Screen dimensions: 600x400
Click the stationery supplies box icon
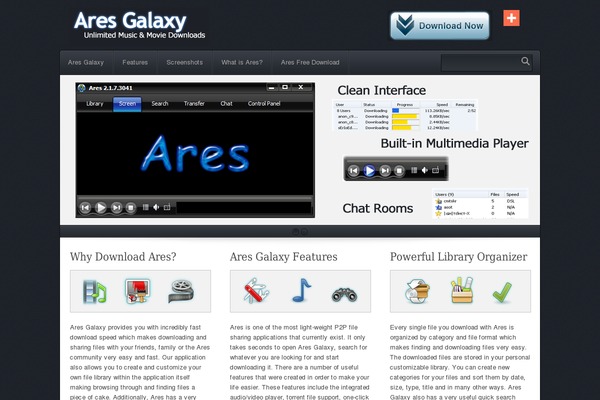pos(462,290)
